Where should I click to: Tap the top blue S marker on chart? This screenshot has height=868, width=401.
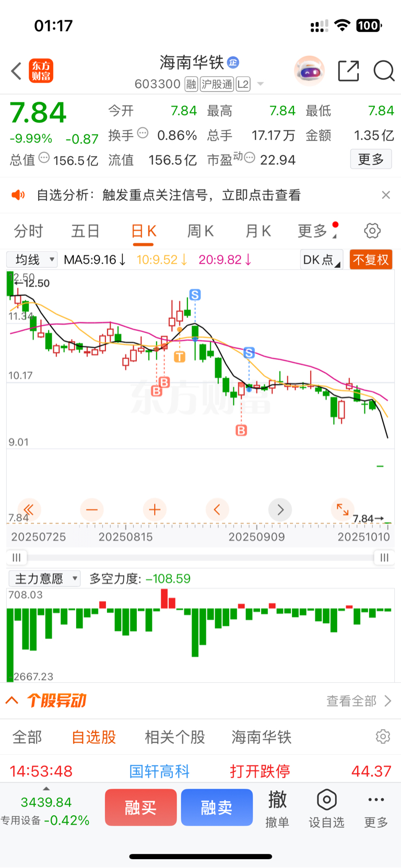(x=195, y=295)
